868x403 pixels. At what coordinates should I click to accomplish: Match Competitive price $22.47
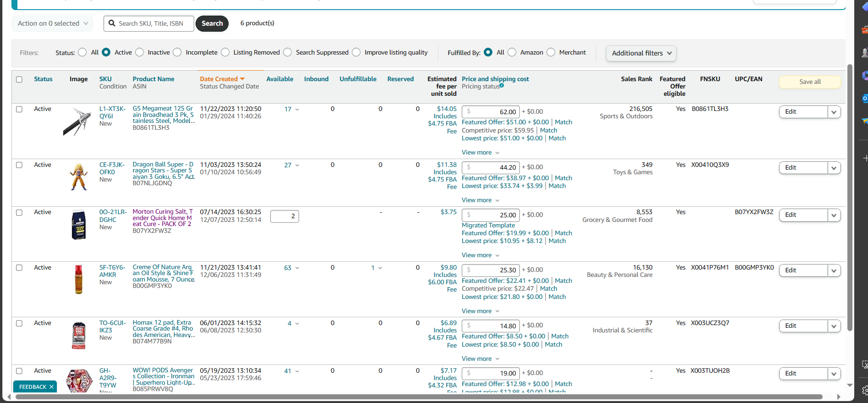pos(548,289)
